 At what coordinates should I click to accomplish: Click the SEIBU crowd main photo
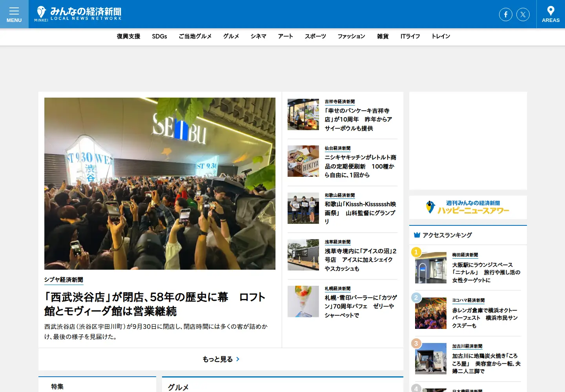(160, 183)
